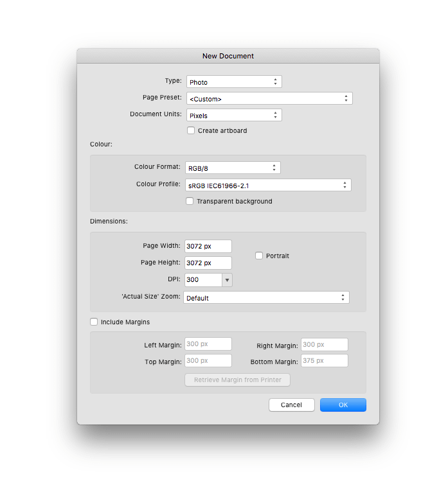Viewport: 448px width, 481px height.
Task: Enable the Create artboard checkbox
Action: pyautogui.click(x=191, y=130)
